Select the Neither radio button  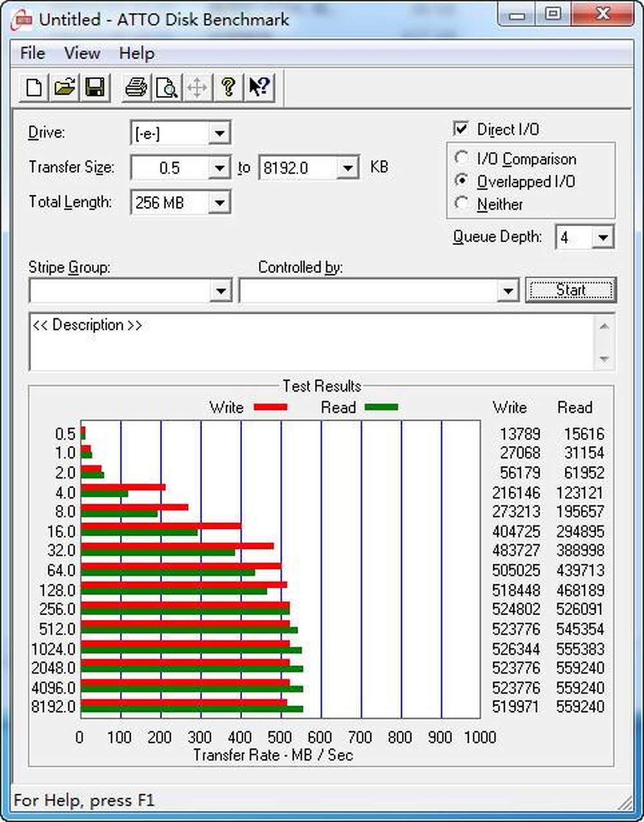tap(461, 204)
